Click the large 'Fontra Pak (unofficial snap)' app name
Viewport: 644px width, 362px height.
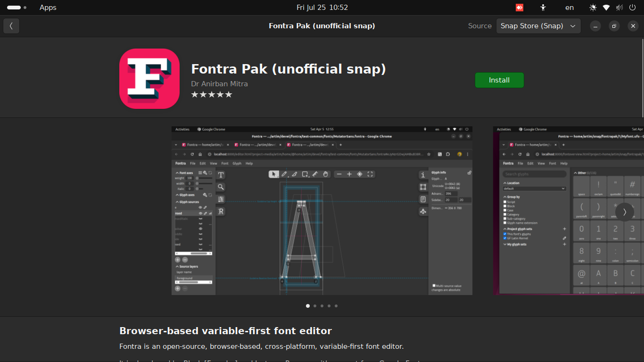[x=289, y=69]
